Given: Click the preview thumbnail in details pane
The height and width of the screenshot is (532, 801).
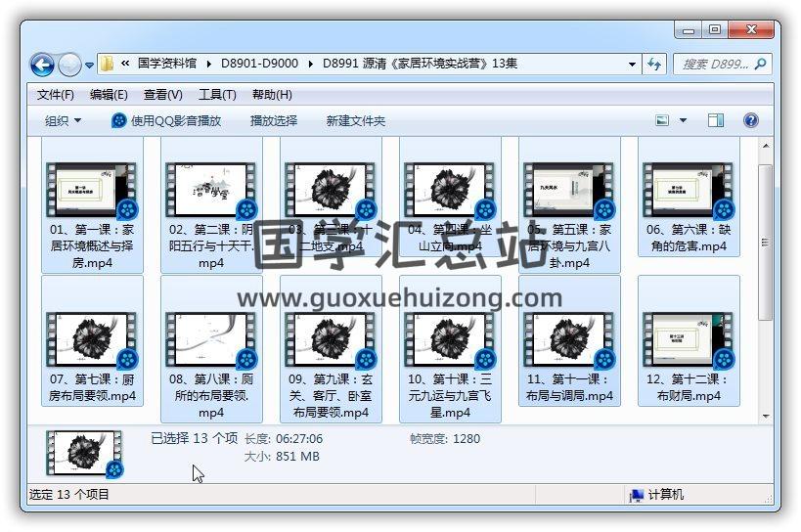Looking at the screenshot, I should tap(85, 454).
